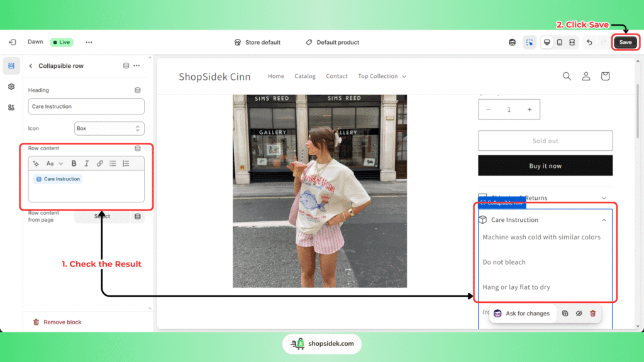Switch to fullscreen preview
The width and height of the screenshot is (644, 362).
point(572,42)
